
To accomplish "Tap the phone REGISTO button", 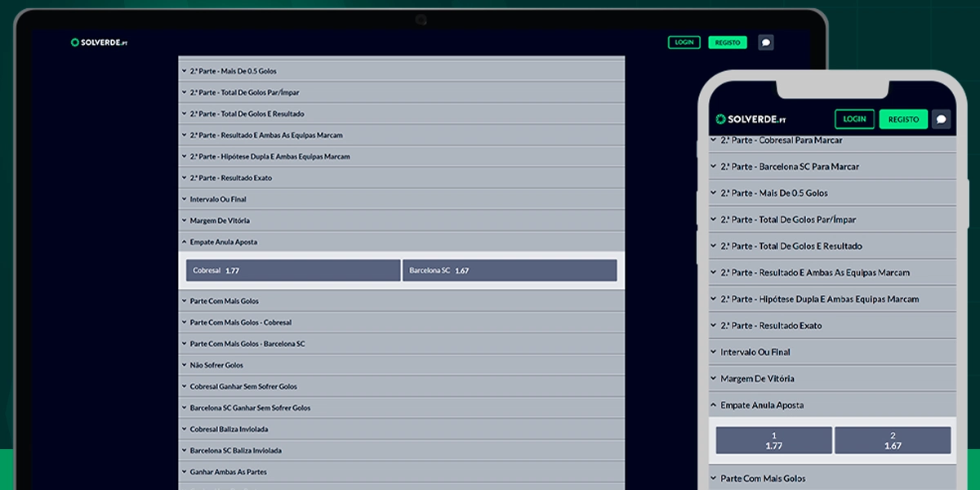I will (x=903, y=119).
